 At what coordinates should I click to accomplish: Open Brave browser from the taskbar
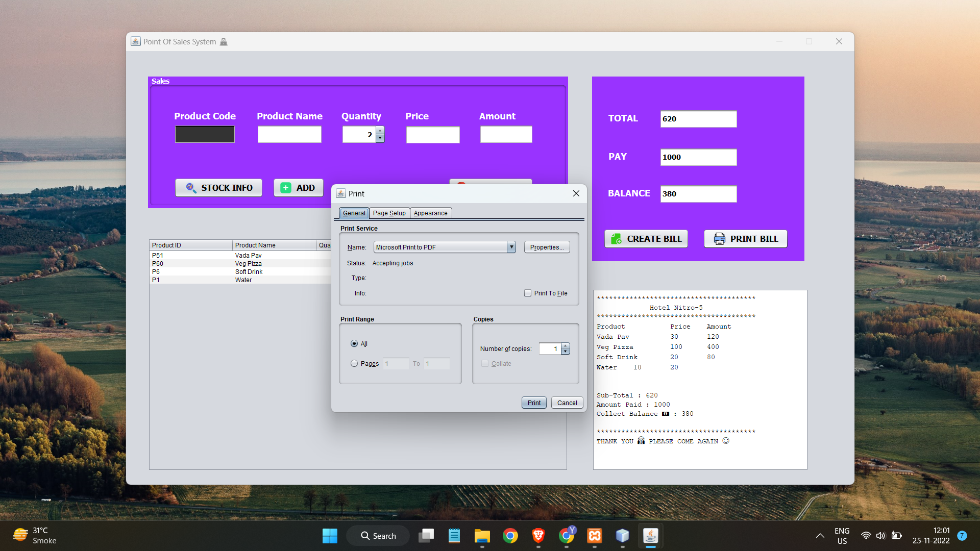pyautogui.click(x=538, y=536)
